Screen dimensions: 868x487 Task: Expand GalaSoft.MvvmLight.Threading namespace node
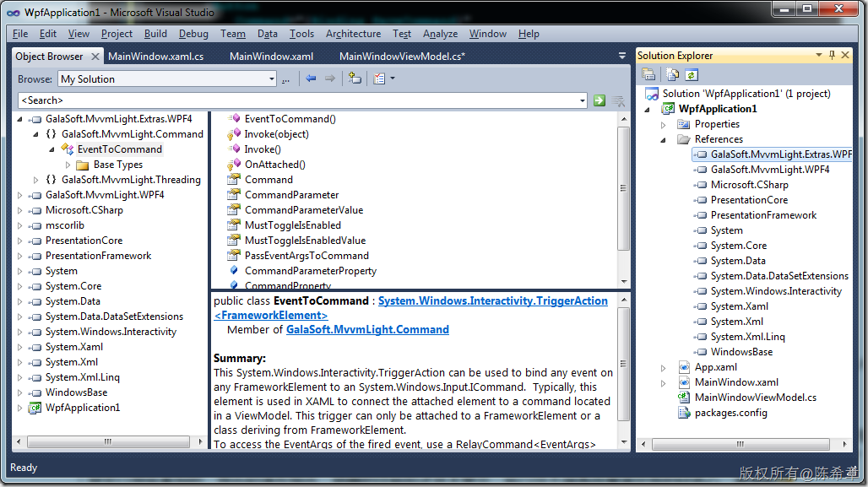[36, 180]
